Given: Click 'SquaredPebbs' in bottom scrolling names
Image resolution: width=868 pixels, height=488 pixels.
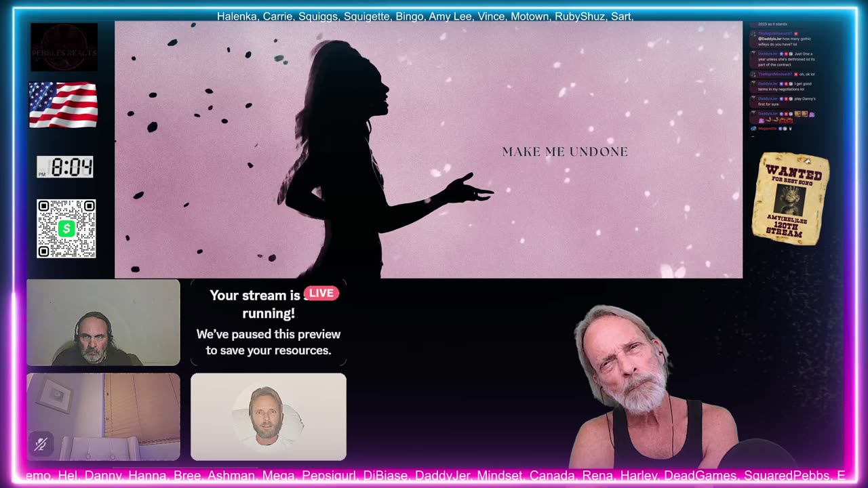Looking at the screenshot, I should pyautogui.click(x=787, y=476).
